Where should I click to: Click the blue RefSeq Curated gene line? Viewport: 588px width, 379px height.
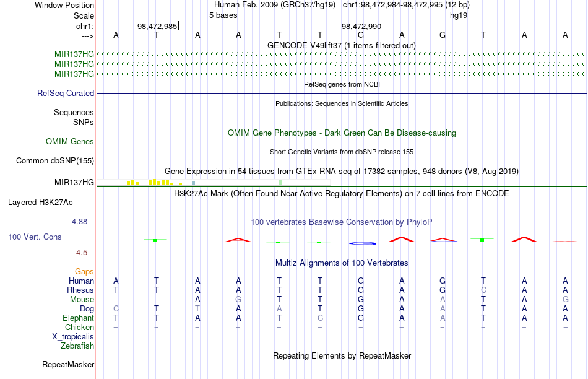point(342,93)
